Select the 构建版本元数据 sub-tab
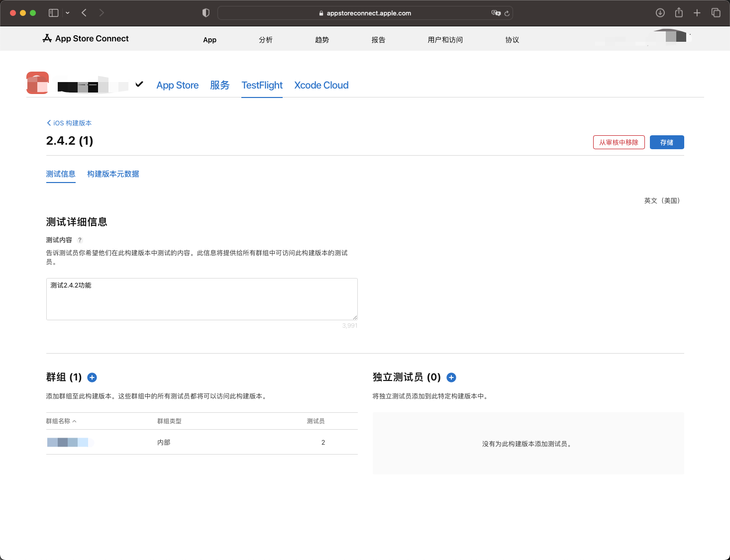This screenshot has width=730, height=560. [x=113, y=174]
